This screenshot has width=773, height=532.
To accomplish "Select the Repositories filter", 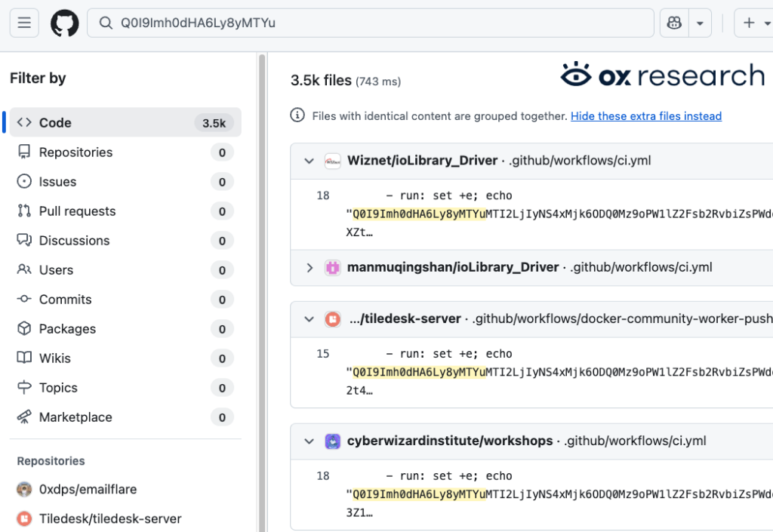I will pyautogui.click(x=126, y=152).
